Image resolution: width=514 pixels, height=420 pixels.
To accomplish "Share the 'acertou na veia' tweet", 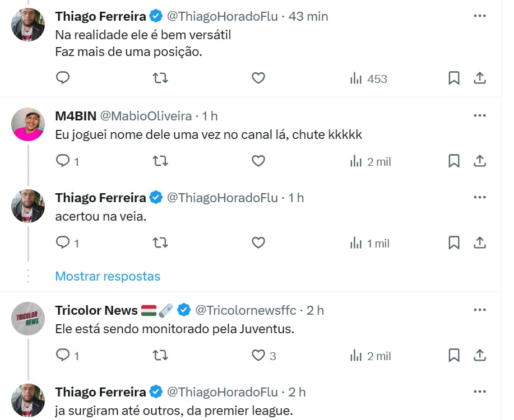I will pyautogui.click(x=480, y=243).
